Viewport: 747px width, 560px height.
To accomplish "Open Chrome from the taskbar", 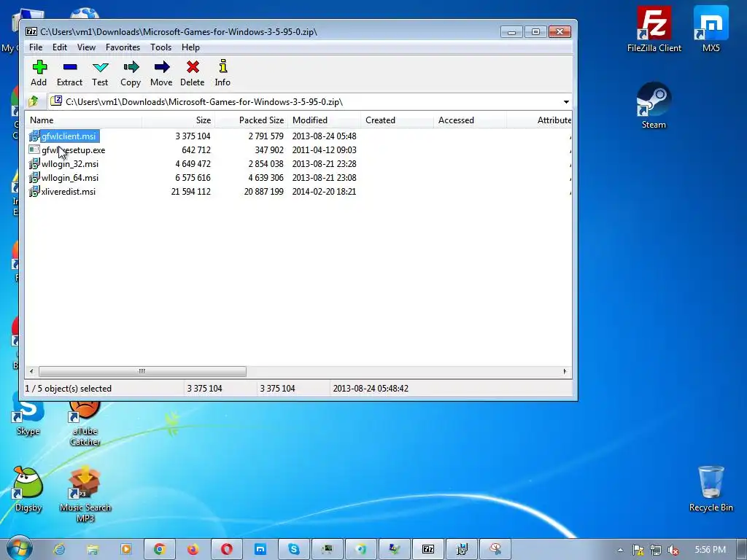I will click(x=160, y=550).
